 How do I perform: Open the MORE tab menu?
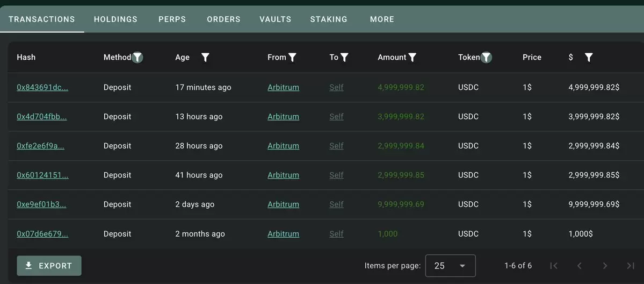[382, 19]
